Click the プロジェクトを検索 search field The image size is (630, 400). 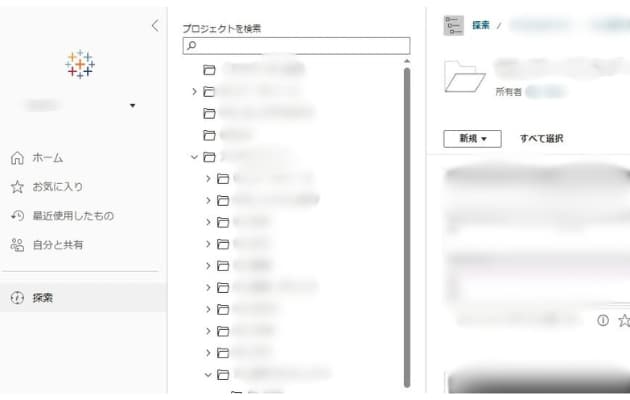point(297,45)
